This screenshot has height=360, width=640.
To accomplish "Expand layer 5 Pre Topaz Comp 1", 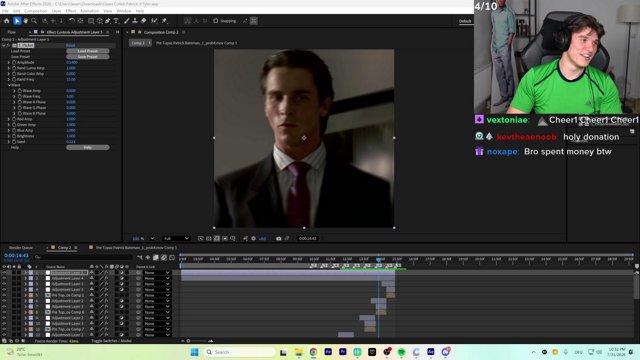I will pos(25,295).
